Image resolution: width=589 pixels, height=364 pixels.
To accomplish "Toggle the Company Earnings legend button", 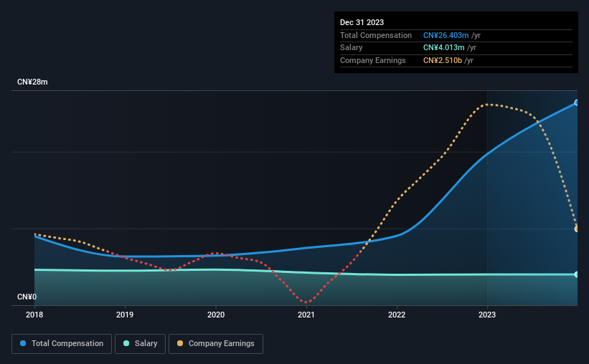I will tap(216, 344).
